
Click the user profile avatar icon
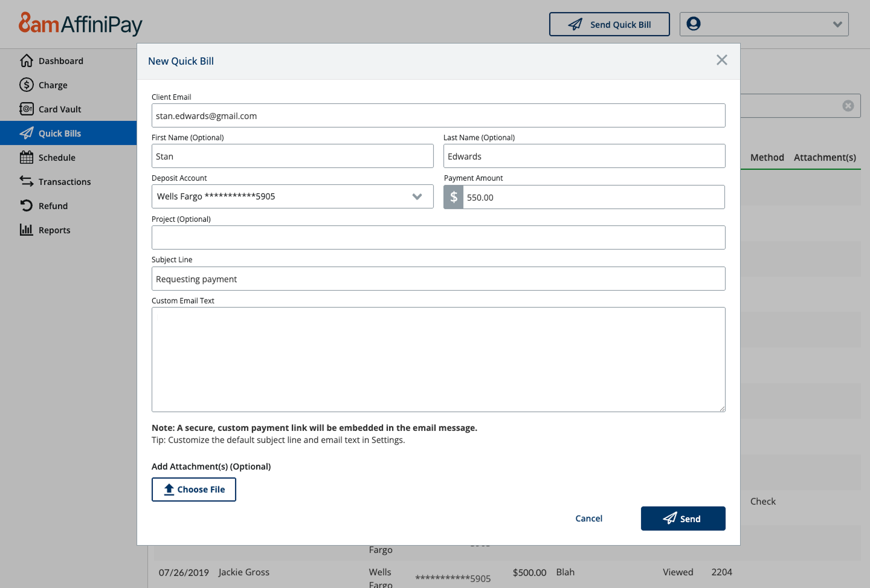[694, 24]
